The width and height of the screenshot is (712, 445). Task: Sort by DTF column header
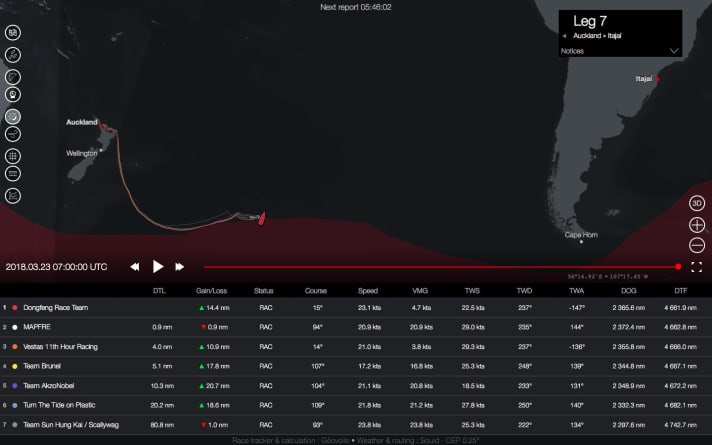681,291
